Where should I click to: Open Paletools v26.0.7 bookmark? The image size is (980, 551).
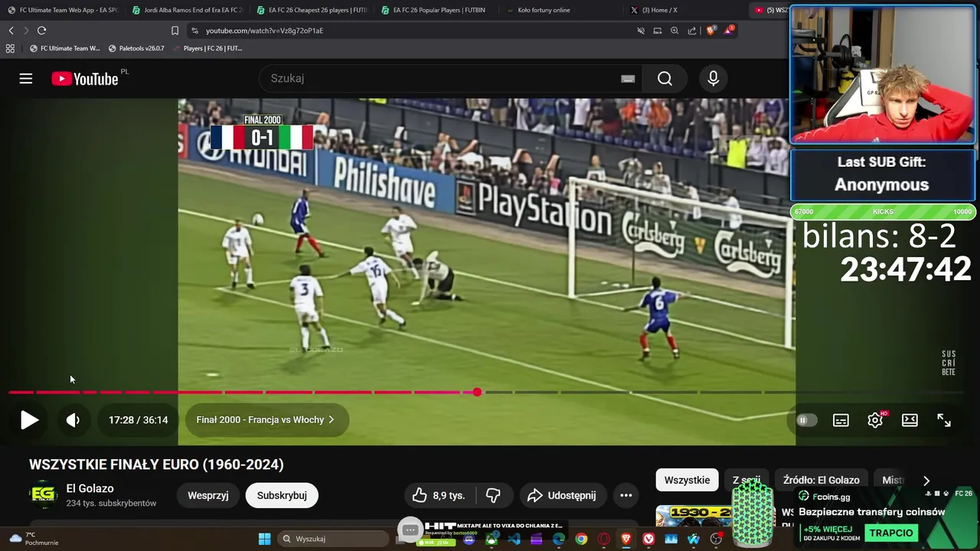pos(136,48)
